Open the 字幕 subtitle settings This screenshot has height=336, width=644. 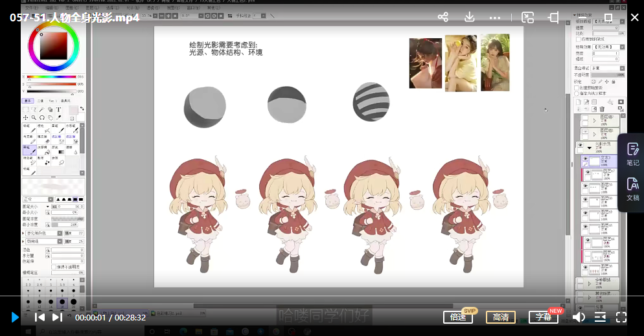coord(544,317)
